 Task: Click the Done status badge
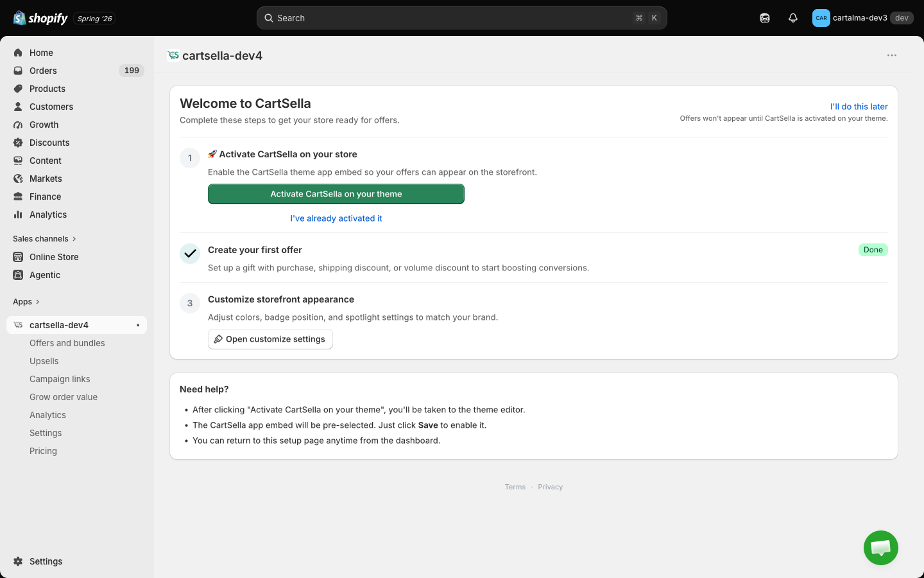pyautogui.click(x=873, y=250)
